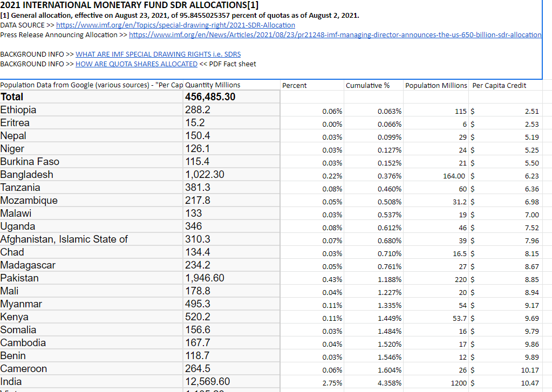Select 'Afghanistan, Islamic State of' cell
552x392 pixels.
(x=92, y=239)
